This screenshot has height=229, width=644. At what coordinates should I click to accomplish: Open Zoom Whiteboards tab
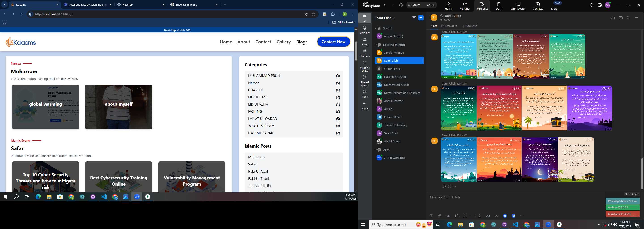[x=518, y=6]
